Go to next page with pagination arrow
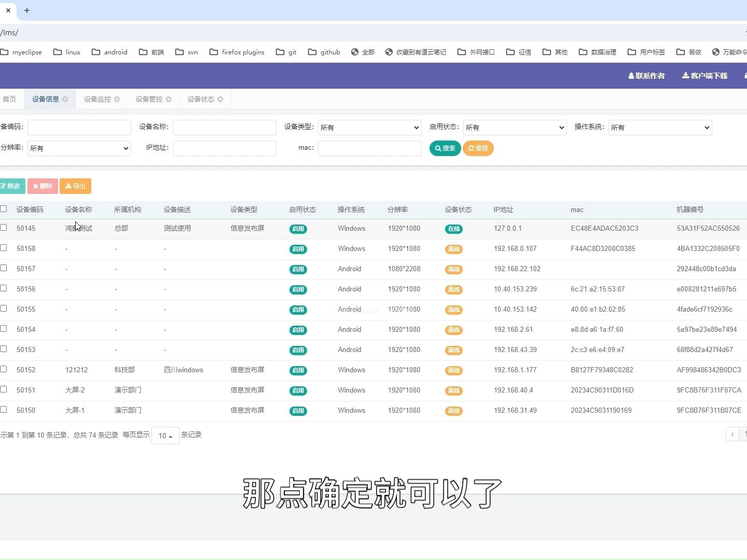Image resolution: width=747 pixels, height=560 pixels. coord(732,434)
